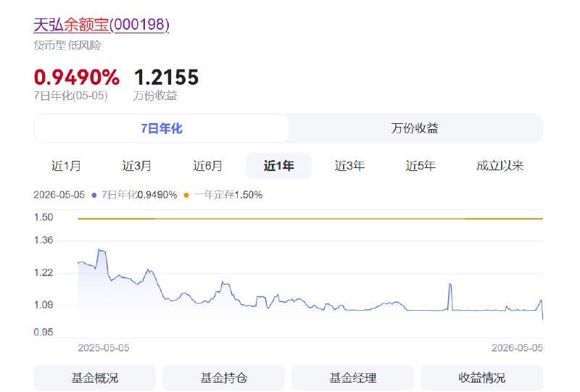Image resolution: width=580 pixels, height=392 pixels.
Task: Click the 1.09 y-axis label
Action: [43, 305]
